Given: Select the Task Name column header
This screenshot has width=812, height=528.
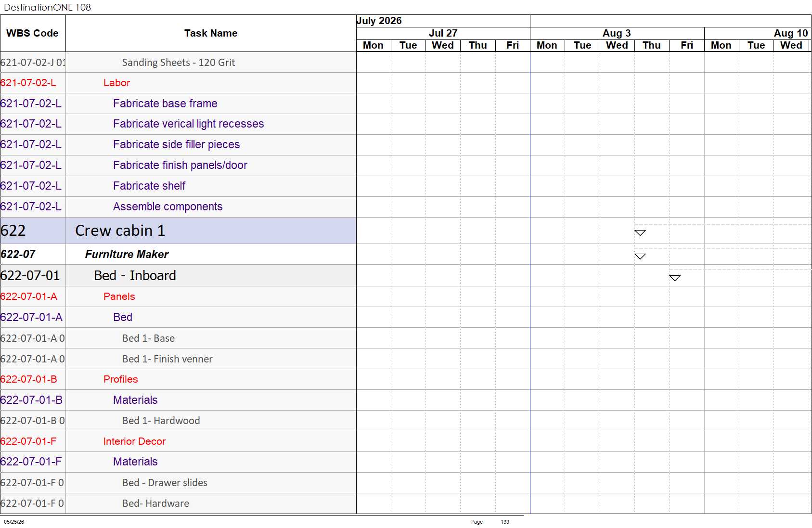Looking at the screenshot, I should [211, 33].
